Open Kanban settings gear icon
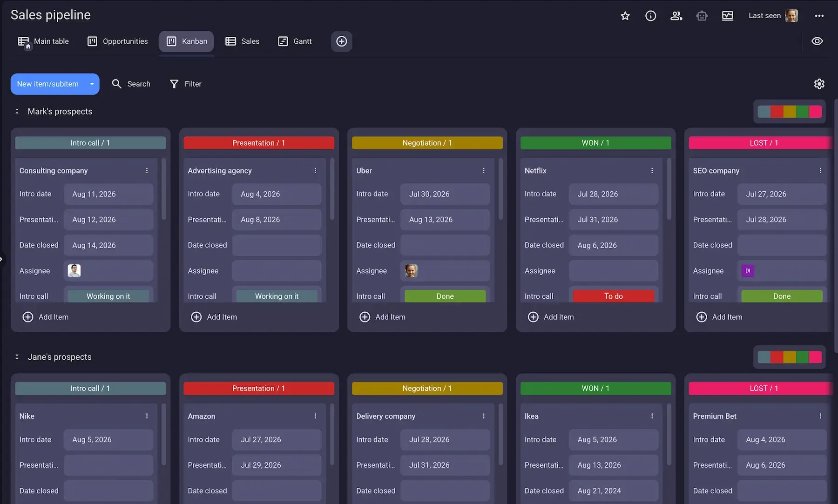Viewport: 838px width, 504px height. tap(819, 84)
